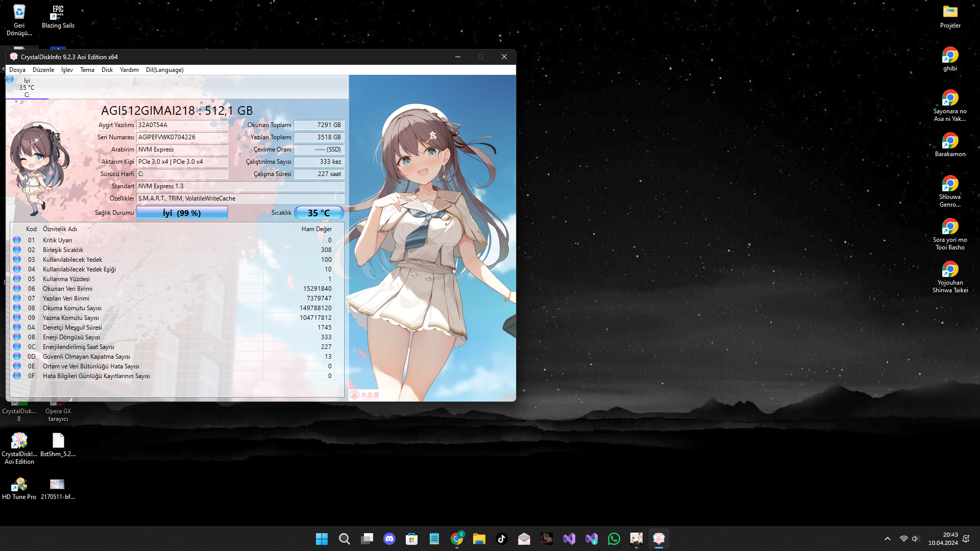Click the Discord icon in taskbar
Viewport: 980px width, 551px height.
tap(389, 539)
